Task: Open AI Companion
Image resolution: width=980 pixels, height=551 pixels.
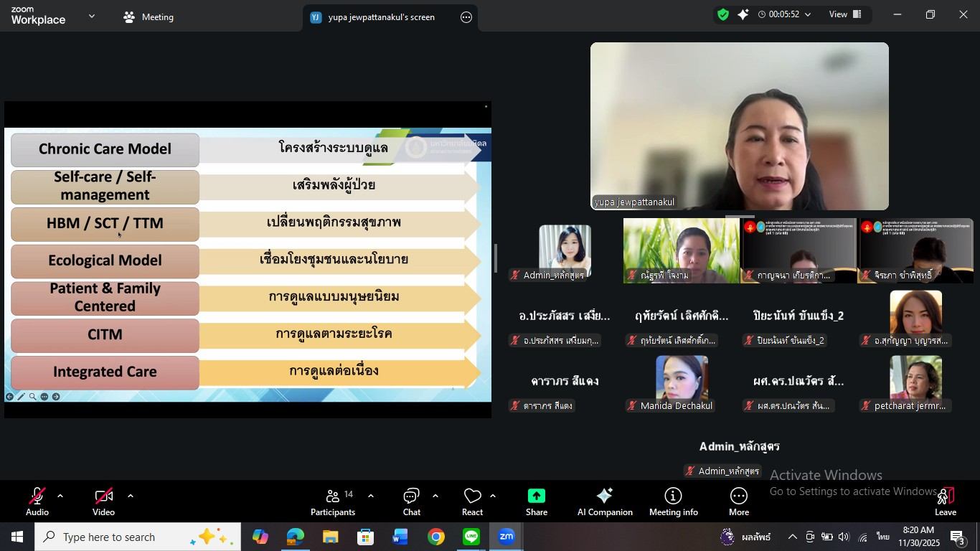Action: coord(604,501)
